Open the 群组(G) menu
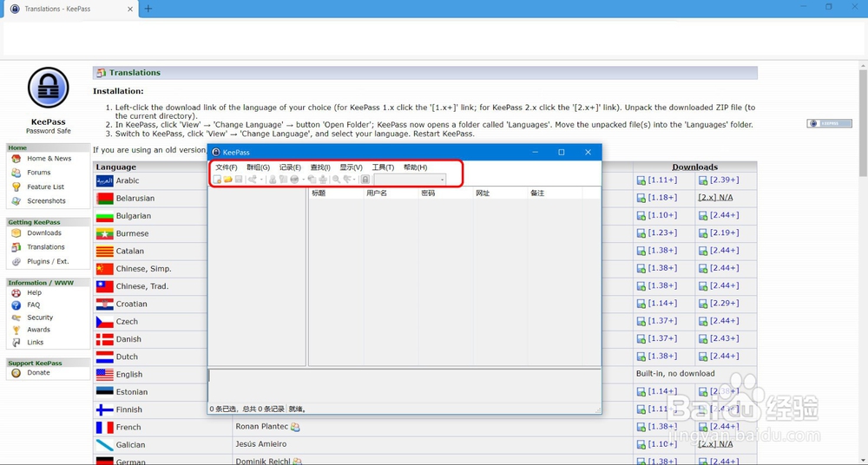The image size is (868, 465). click(259, 167)
